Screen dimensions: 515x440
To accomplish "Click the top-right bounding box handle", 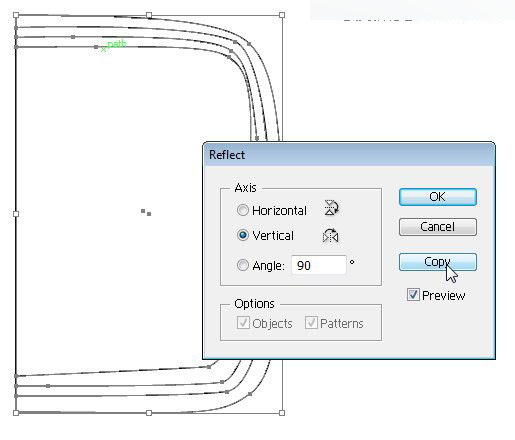I will [282, 15].
